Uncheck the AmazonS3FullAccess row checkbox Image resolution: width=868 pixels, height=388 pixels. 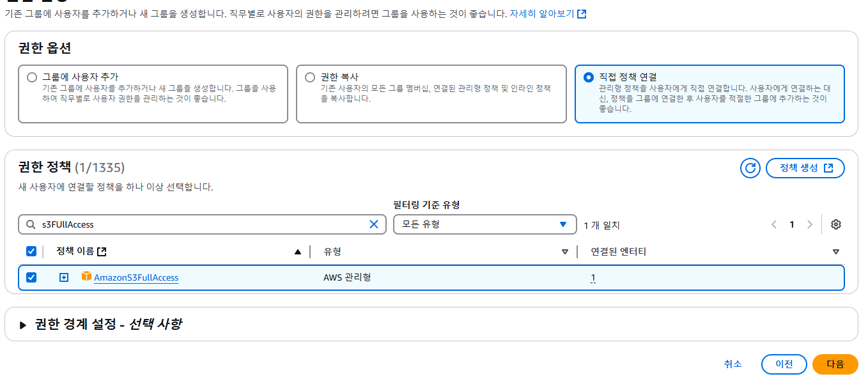pos(31,277)
